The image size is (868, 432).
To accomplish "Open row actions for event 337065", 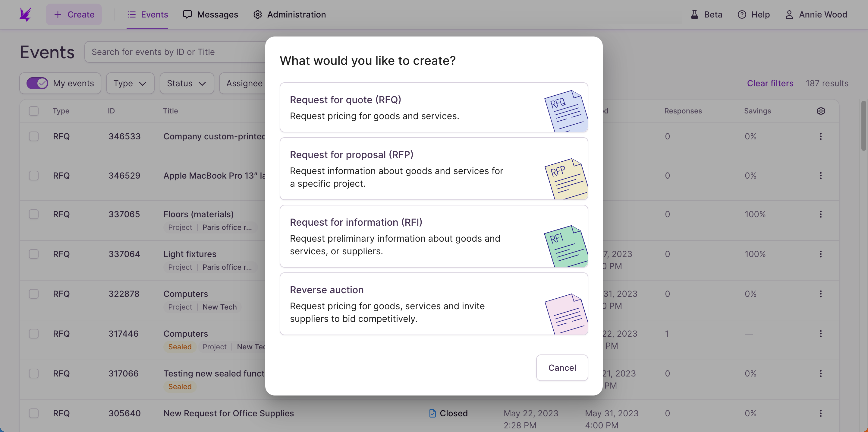I will [x=821, y=214].
